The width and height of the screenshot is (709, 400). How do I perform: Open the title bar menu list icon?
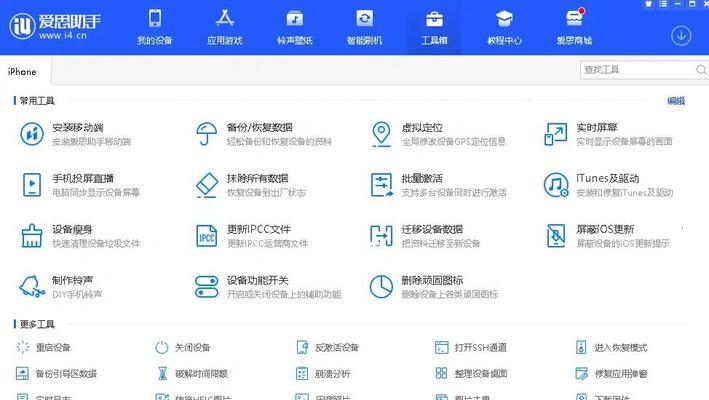tap(663, 4)
